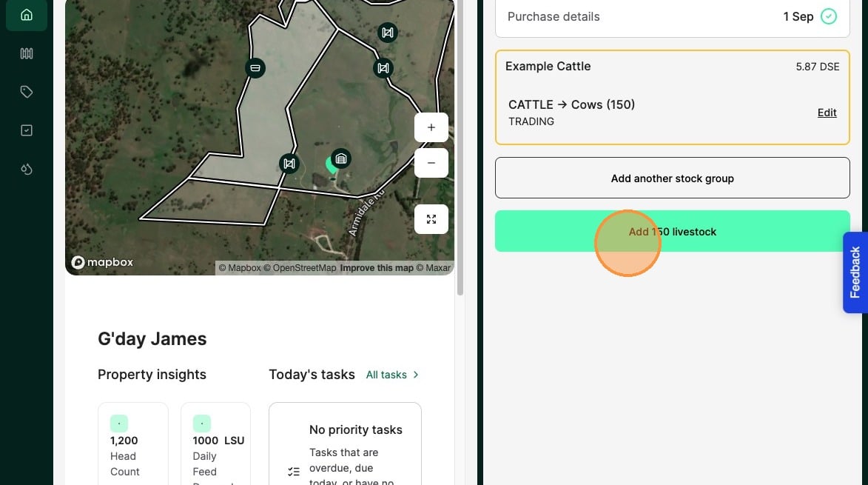Select the gate marker beside the shed
Viewport: 868px width, 485px height.
[x=289, y=164]
